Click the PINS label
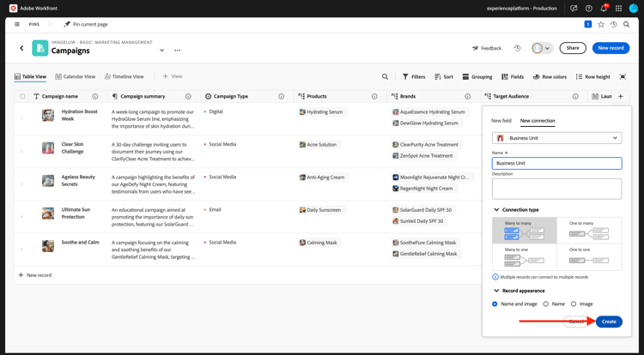This screenshot has height=355, width=644. 34,25
